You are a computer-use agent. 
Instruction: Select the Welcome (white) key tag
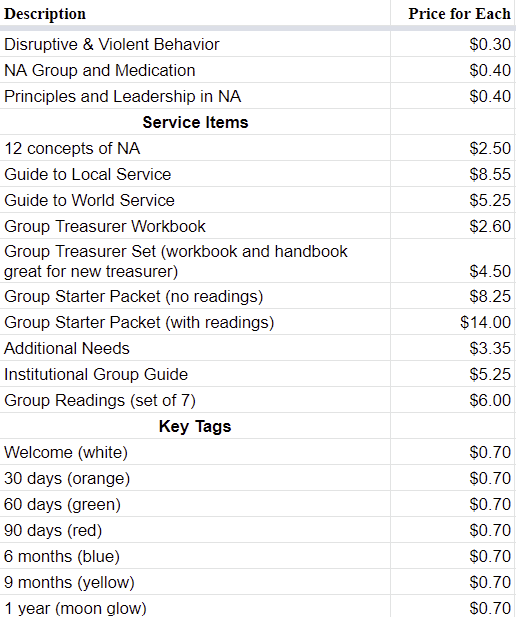point(66,452)
